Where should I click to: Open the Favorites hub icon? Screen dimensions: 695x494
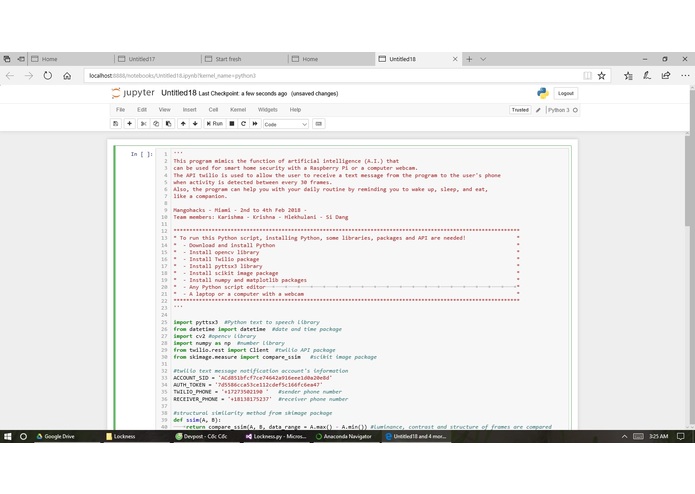tap(628, 76)
